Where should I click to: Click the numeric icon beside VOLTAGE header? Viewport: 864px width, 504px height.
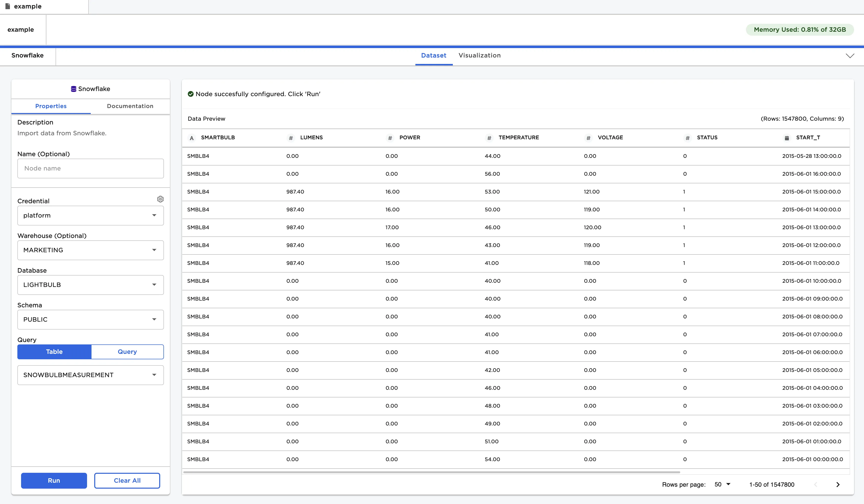[x=588, y=138]
